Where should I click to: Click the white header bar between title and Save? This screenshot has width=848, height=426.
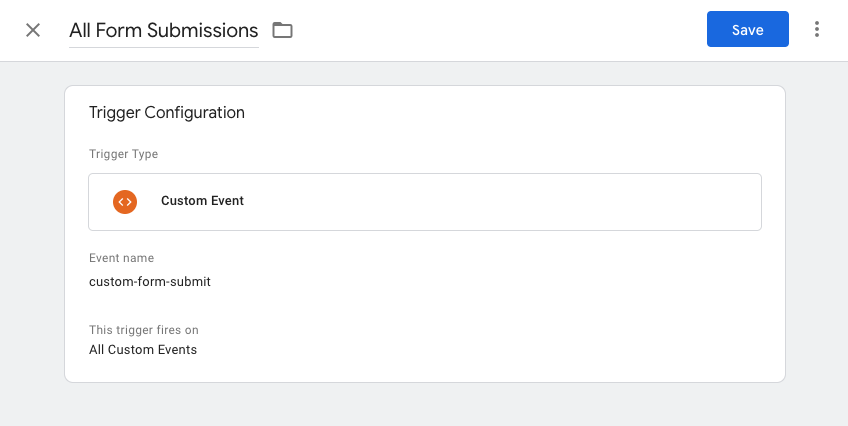tap(498, 30)
